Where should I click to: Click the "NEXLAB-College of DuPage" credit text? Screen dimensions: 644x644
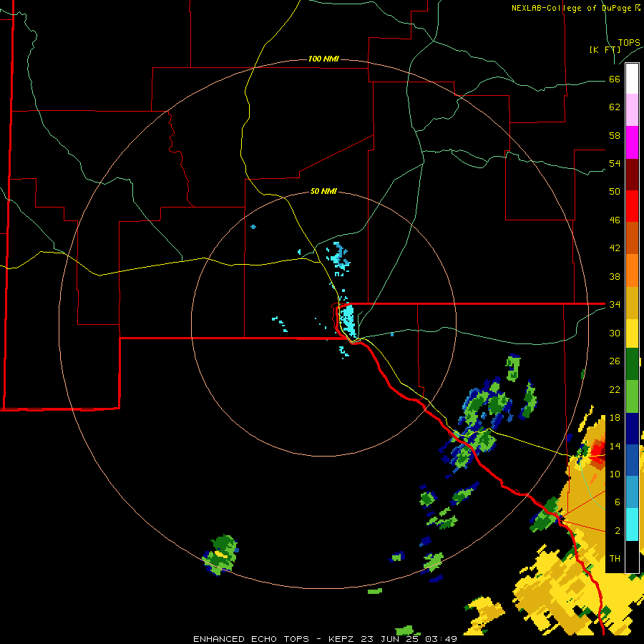(572, 8)
